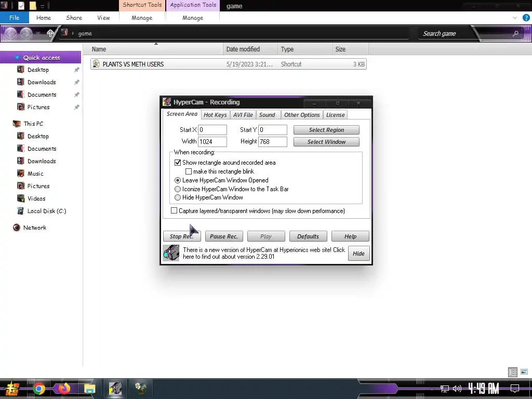Open Other Options tab
This screenshot has height=399, width=532.
pyautogui.click(x=302, y=115)
